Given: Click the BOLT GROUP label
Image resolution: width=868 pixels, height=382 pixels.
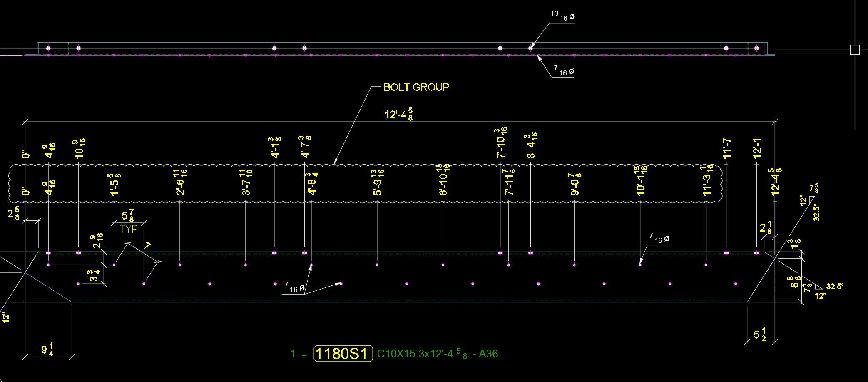Looking at the screenshot, I should coord(415,87).
